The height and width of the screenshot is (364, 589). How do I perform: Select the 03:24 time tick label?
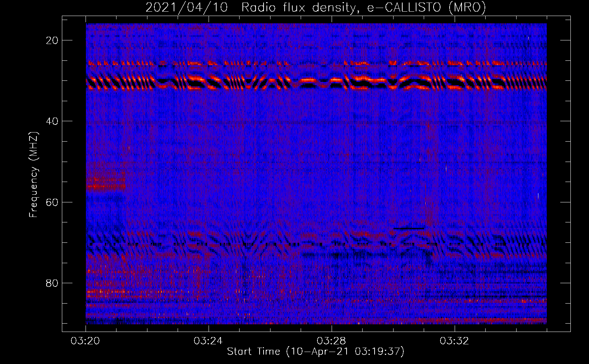tap(208, 341)
